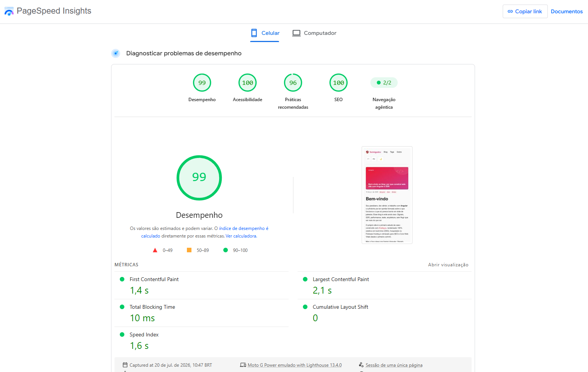Screen dimensions: 588x372
Task: Click the green dot next to Total Blocking Time
Action: coord(122,307)
